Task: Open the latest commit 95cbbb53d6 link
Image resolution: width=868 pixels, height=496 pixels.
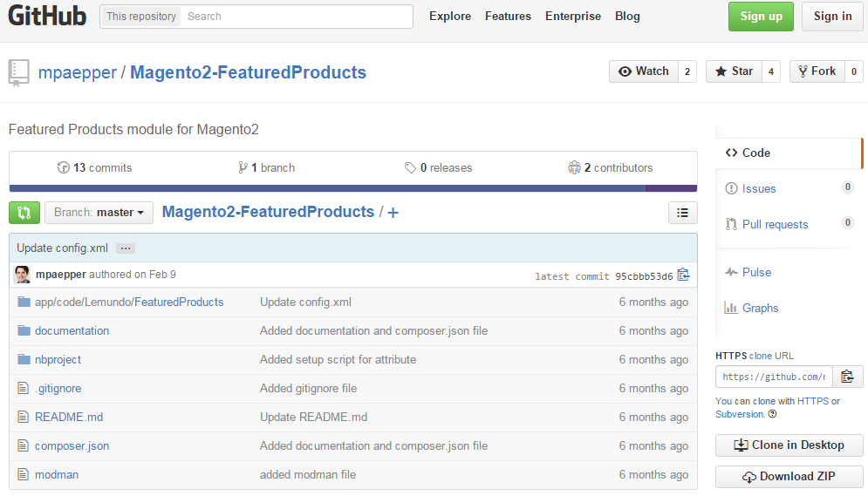Action: pyautogui.click(x=644, y=276)
